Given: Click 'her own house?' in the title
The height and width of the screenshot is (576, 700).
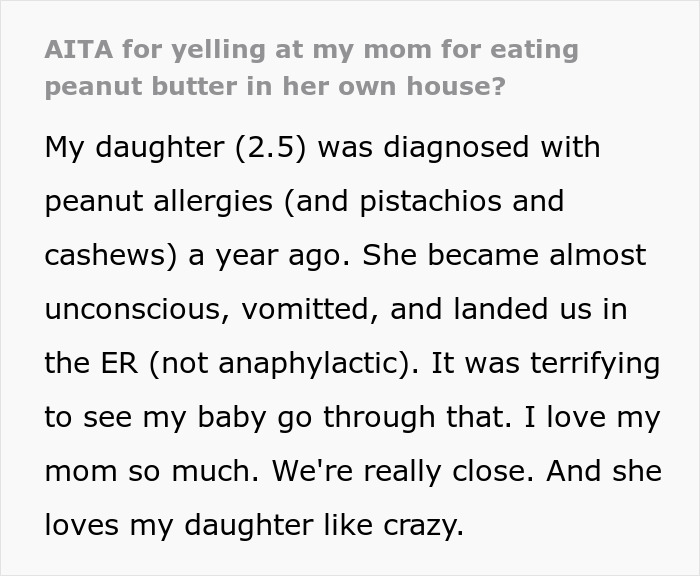Looking at the screenshot, I should (408, 86).
